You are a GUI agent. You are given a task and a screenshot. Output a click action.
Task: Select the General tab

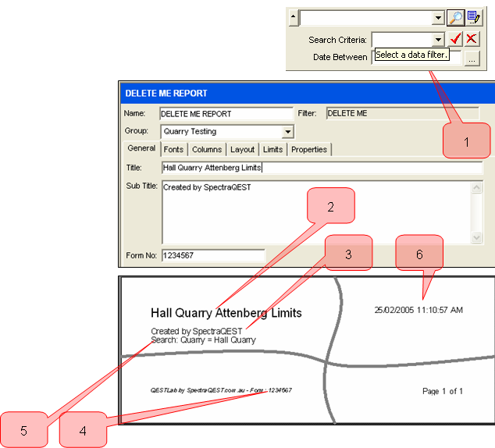pos(141,148)
